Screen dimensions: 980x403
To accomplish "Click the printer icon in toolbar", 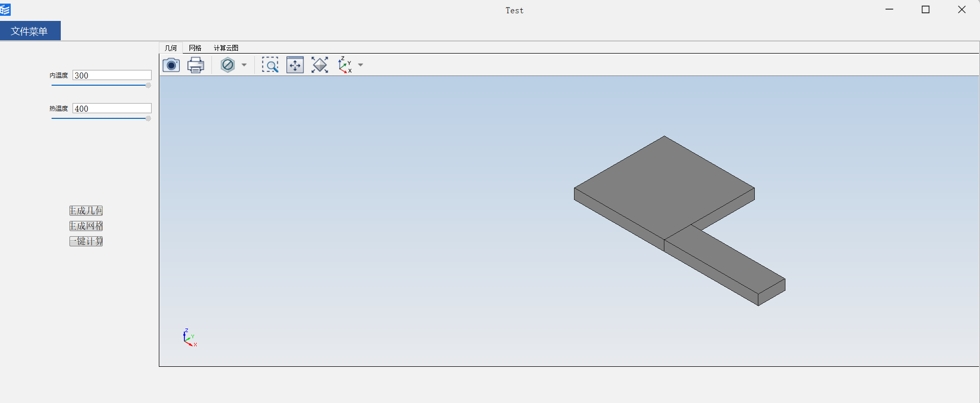I will (196, 65).
